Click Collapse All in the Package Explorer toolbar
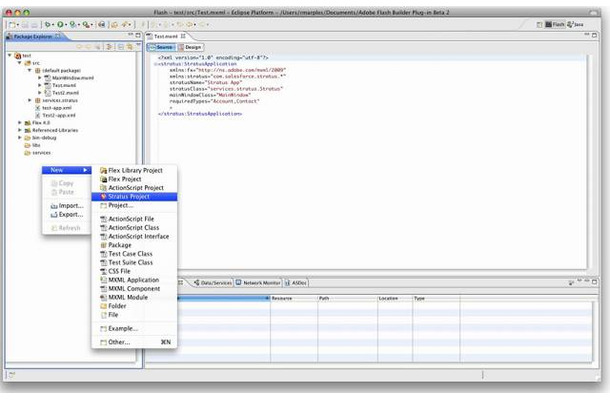Viewport: 610px width, 400px height. [121, 47]
